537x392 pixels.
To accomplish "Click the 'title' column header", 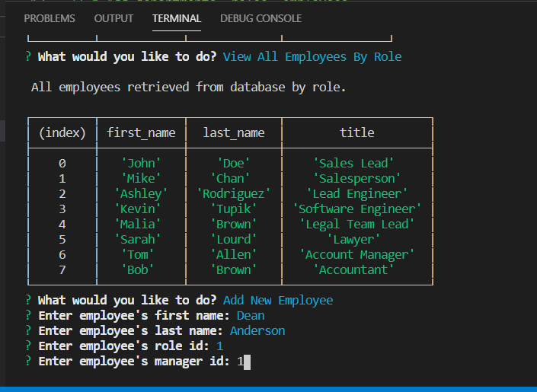I will point(357,132).
